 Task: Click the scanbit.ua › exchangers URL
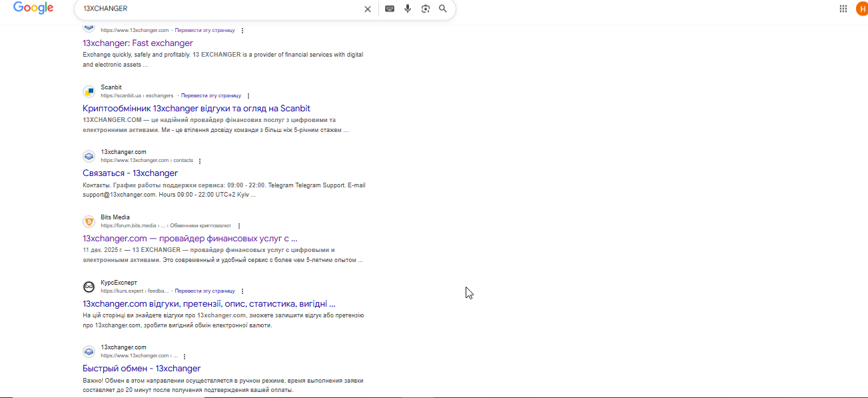[137, 96]
